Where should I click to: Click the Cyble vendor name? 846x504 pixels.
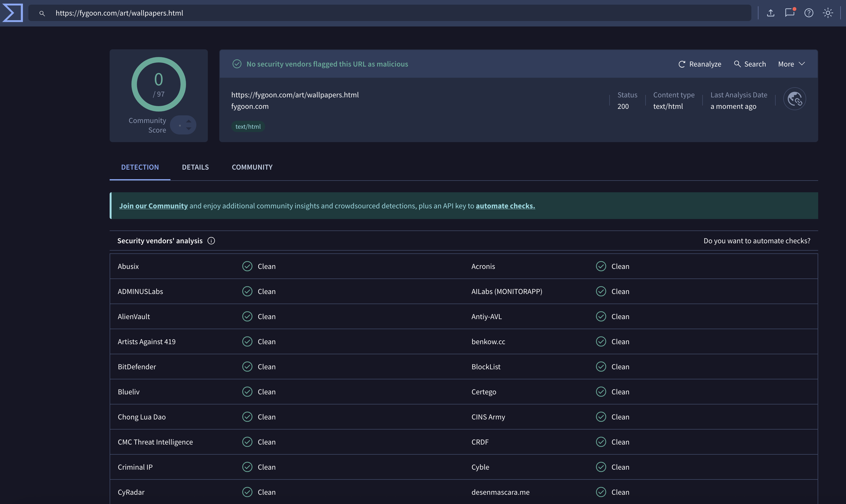[x=480, y=467]
